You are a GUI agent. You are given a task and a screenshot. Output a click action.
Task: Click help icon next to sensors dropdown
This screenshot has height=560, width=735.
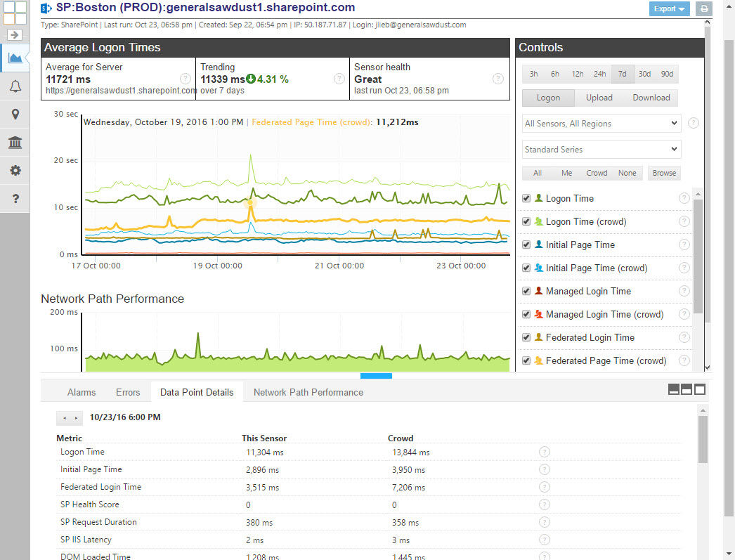(694, 123)
